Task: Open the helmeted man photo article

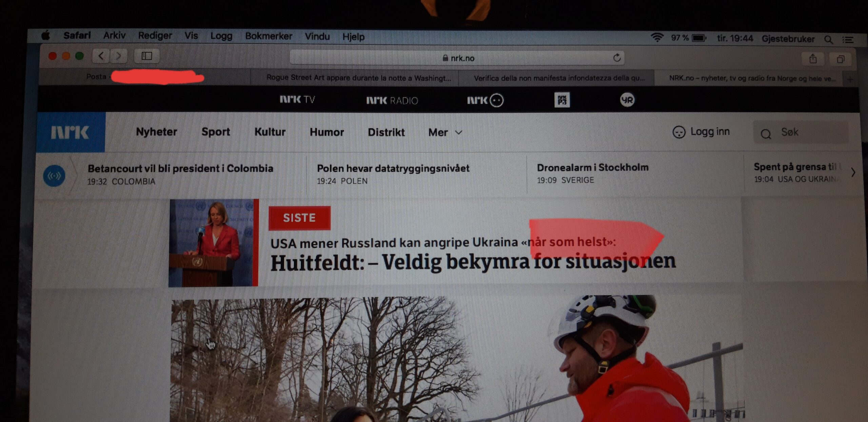Action: 457,359
